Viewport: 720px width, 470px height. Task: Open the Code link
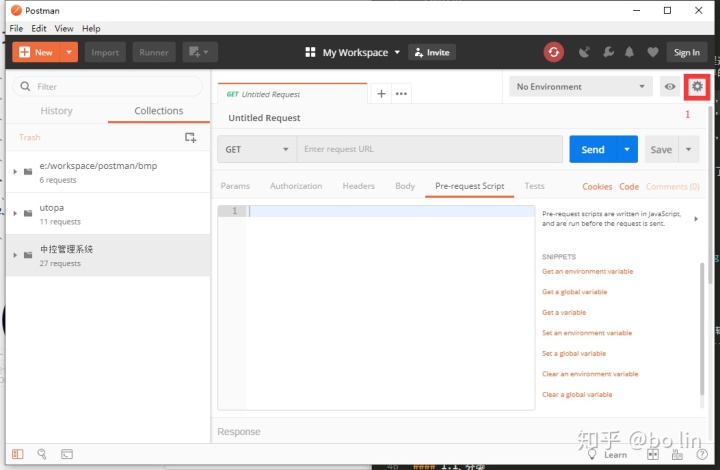click(x=629, y=186)
